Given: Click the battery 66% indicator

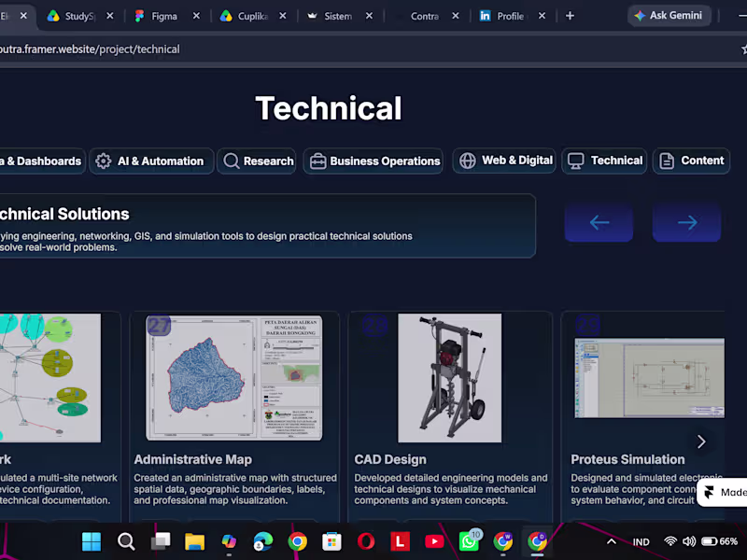Looking at the screenshot, I should pyautogui.click(x=719, y=541).
